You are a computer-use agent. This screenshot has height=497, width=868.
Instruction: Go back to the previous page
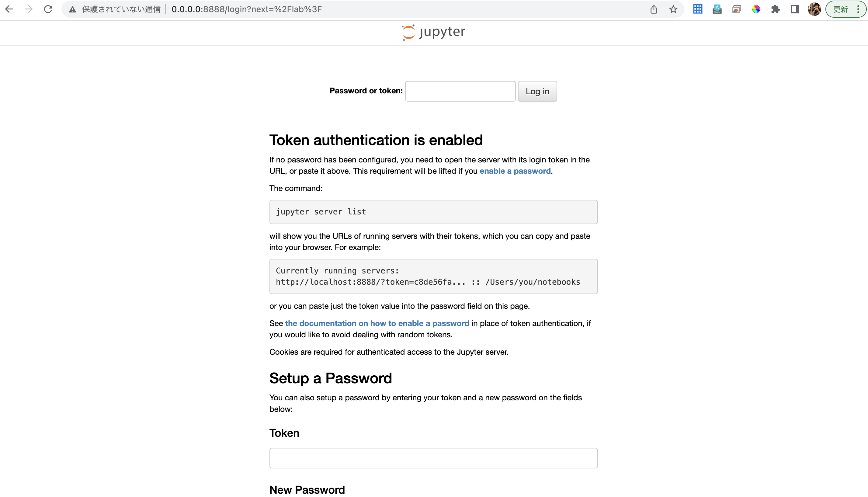(9, 9)
